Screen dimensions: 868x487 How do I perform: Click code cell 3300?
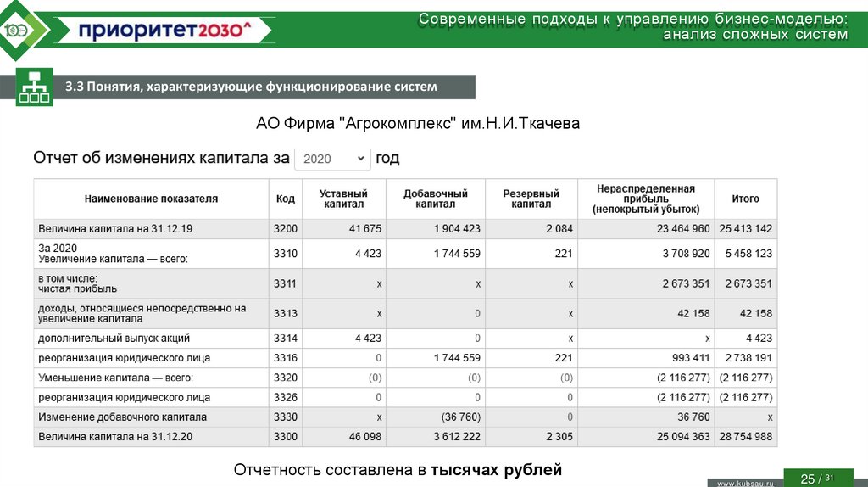point(286,437)
